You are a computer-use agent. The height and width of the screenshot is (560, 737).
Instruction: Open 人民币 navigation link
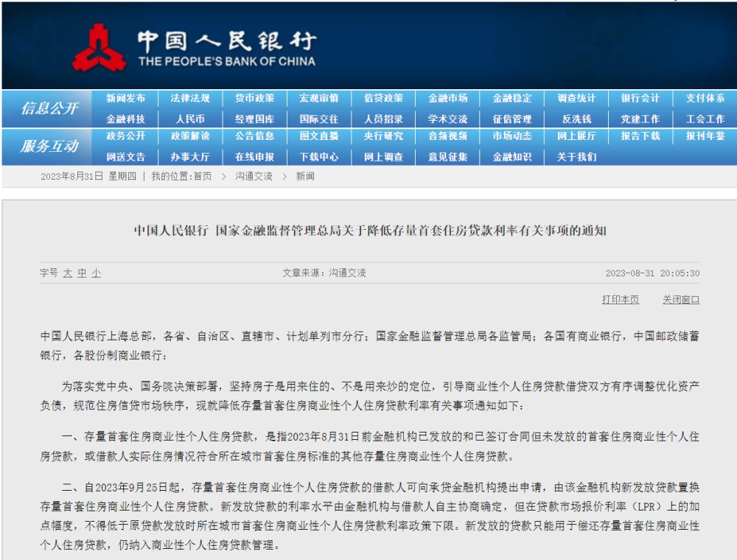pos(190,119)
